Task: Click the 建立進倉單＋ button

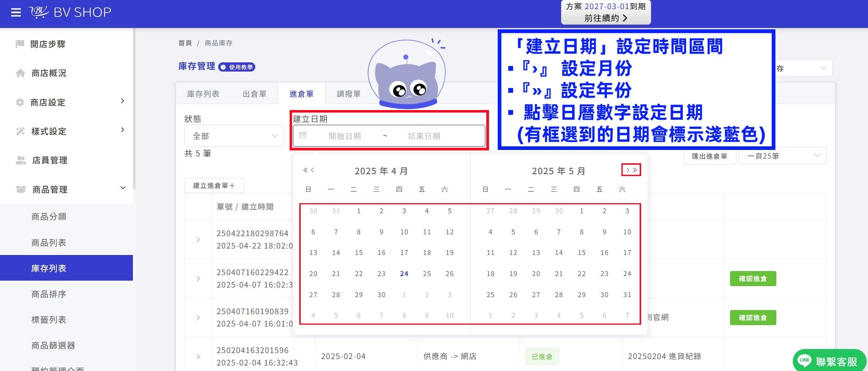Action: [x=214, y=186]
